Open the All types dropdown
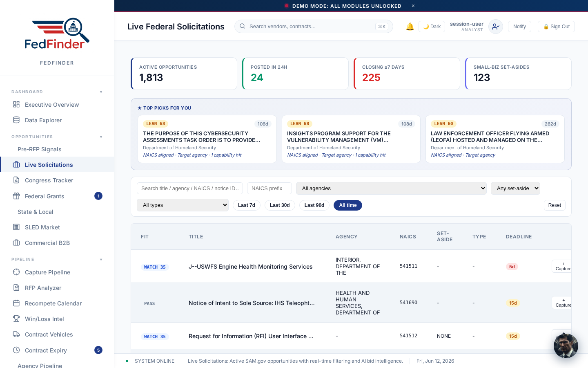588x368 pixels. pos(183,205)
